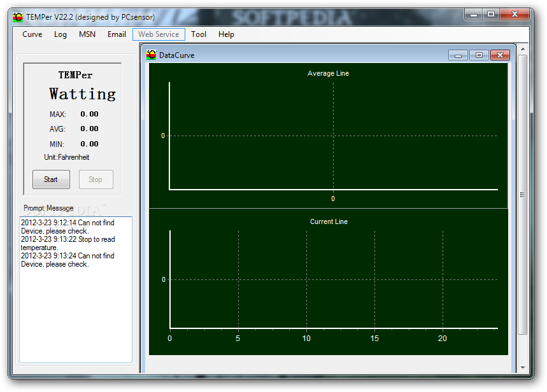Select the '9:13:24 Can not find' log line
The width and height of the screenshot is (547, 392).
67,260
